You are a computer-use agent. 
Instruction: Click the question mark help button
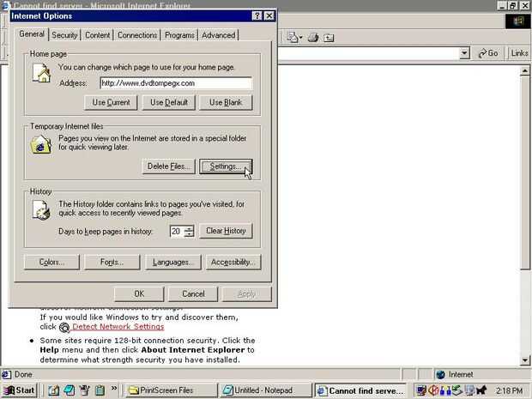point(257,16)
